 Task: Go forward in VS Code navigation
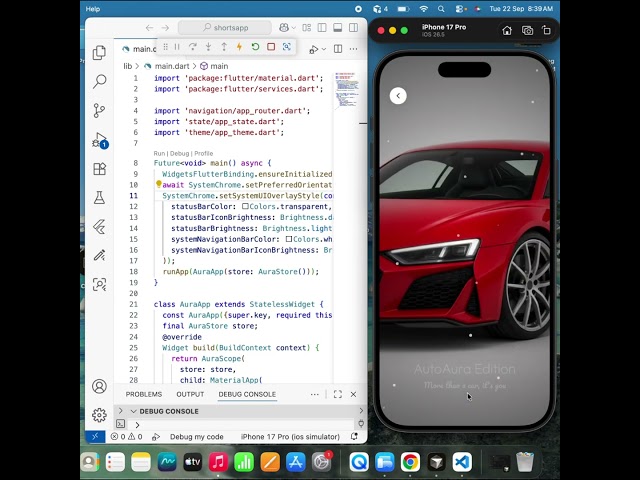click(x=165, y=28)
